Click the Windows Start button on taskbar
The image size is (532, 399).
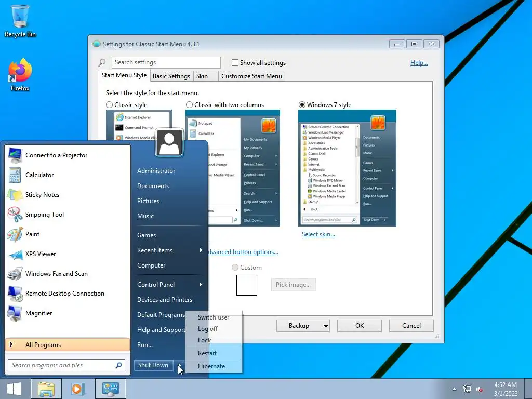point(14,389)
